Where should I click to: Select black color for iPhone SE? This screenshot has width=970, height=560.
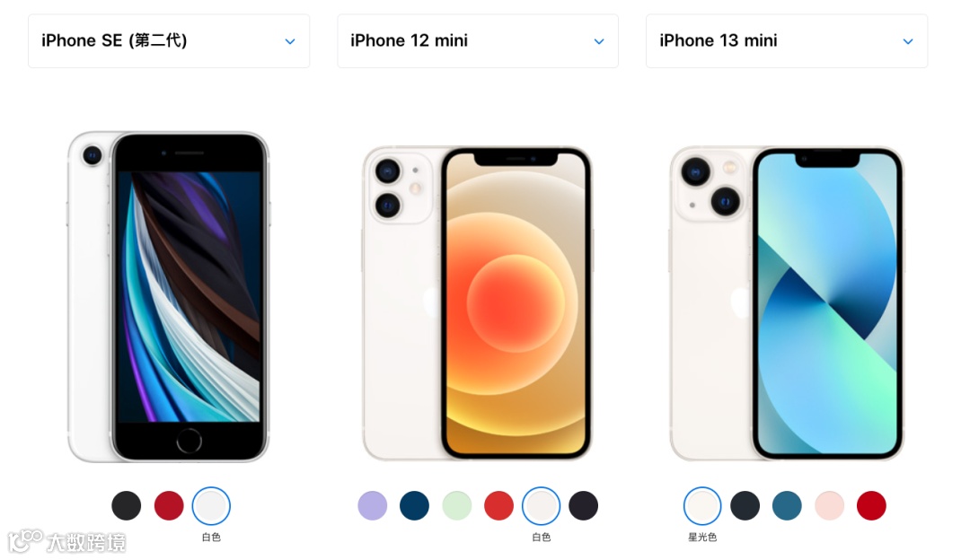pyautogui.click(x=127, y=505)
